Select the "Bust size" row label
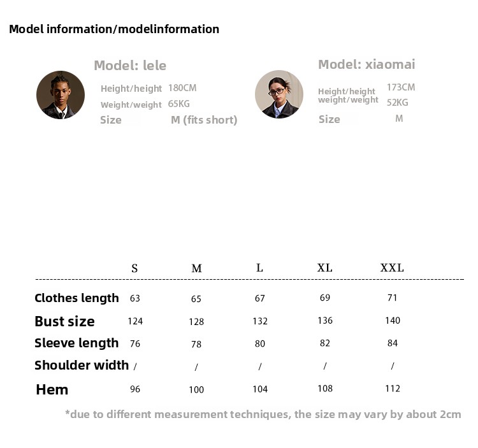The height and width of the screenshot is (448, 478). point(64,321)
